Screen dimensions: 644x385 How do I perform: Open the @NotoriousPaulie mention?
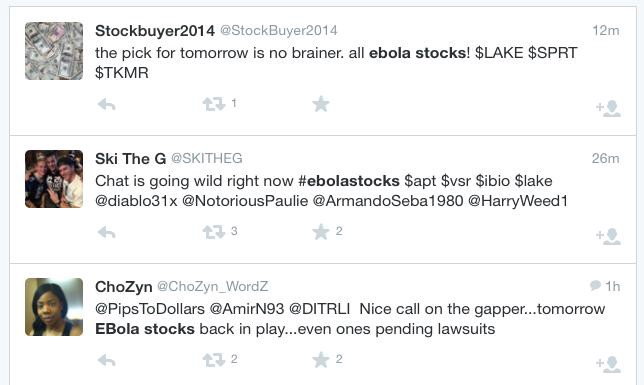pos(245,201)
